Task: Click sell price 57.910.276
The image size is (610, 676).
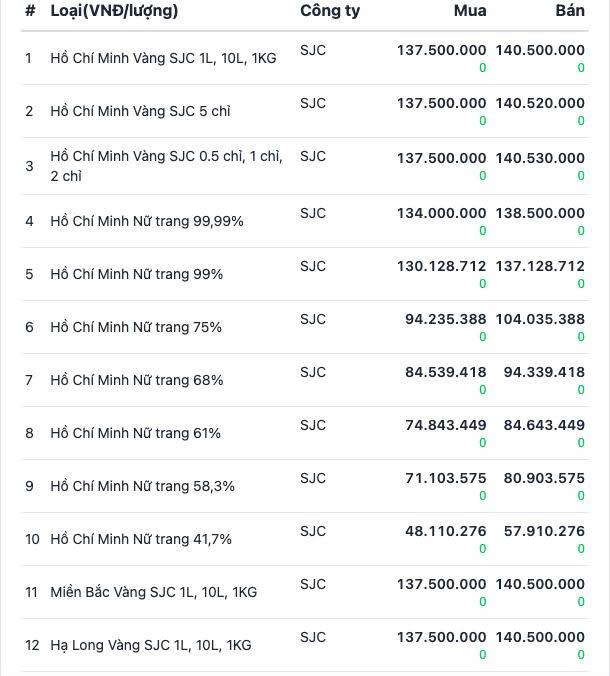Action: 544,531
